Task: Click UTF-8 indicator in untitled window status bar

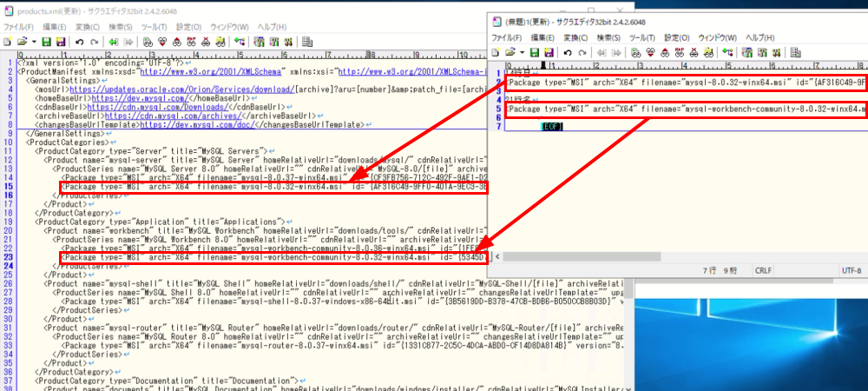Action: [x=851, y=271]
